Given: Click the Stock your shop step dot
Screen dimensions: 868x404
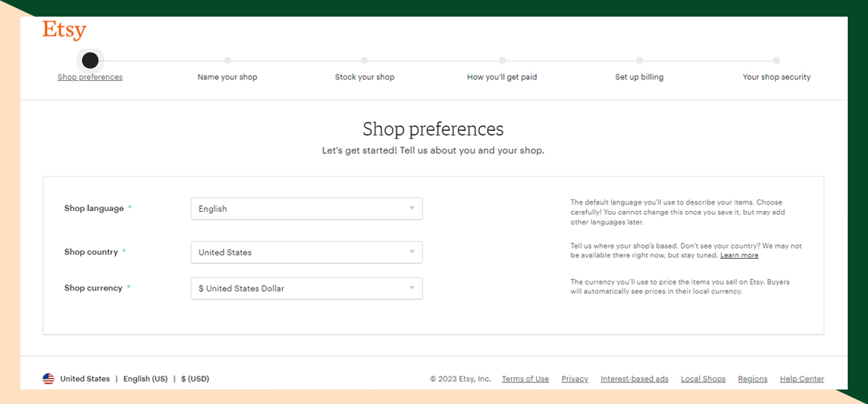Looking at the screenshot, I should coord(365,61).
